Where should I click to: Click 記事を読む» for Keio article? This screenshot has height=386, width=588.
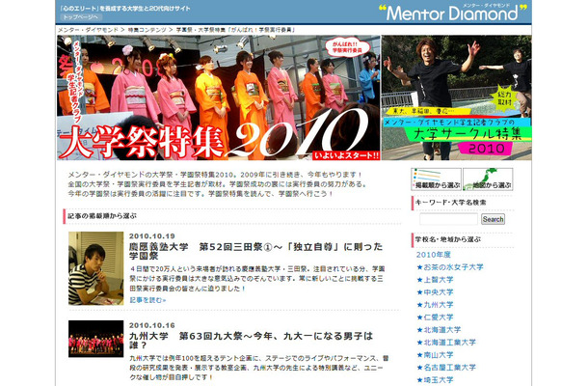click(147, 300)
